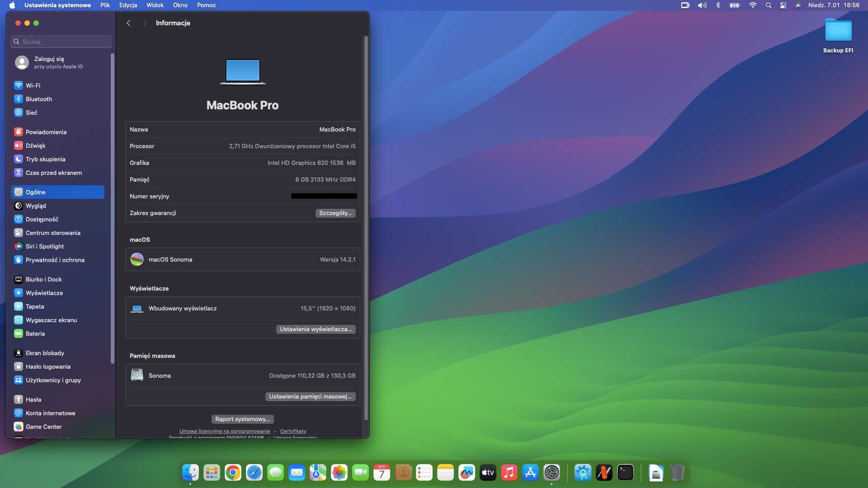Open Google Chrome from the Dock

click(x=232, y=473)
